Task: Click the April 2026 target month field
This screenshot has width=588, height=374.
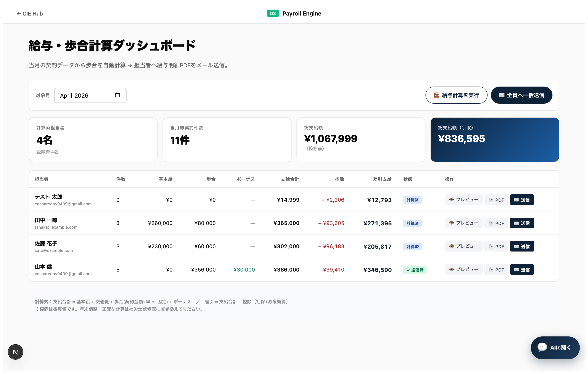Action: click(x=90, y=96)
